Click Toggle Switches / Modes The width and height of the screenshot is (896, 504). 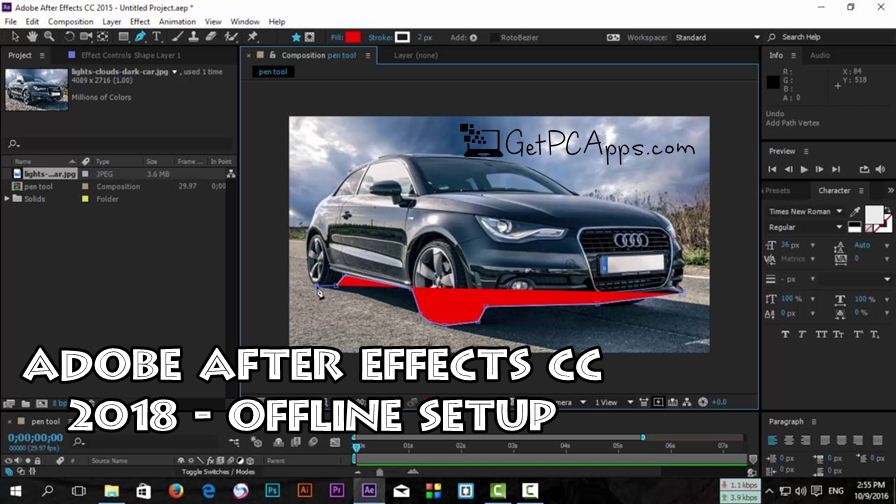coord(218,472)
